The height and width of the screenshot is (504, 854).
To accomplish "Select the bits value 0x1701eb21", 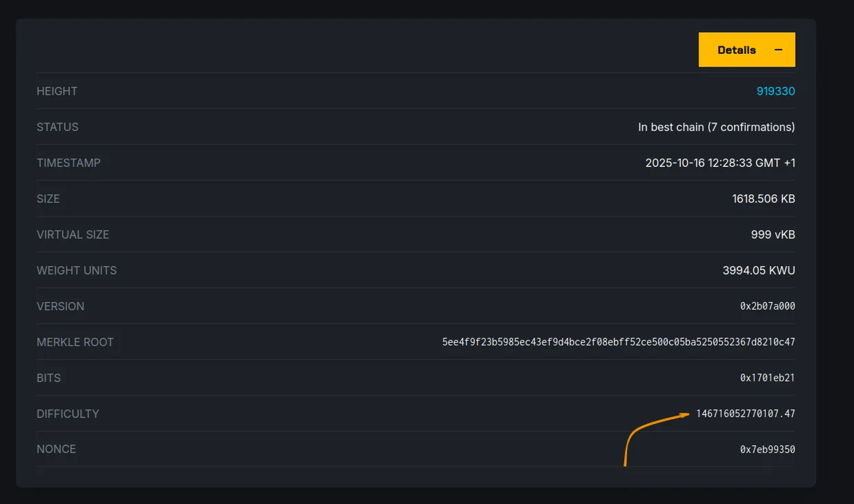I will point(767,378).
